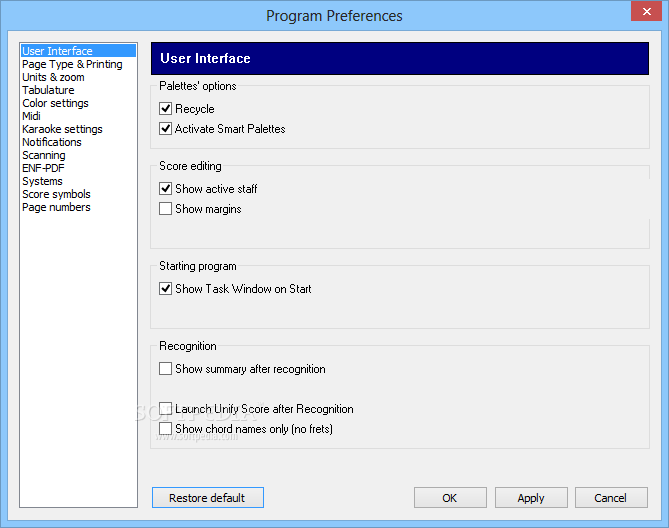Click the Apply button
The image size is (669, 528).
(x=531, y=498)
